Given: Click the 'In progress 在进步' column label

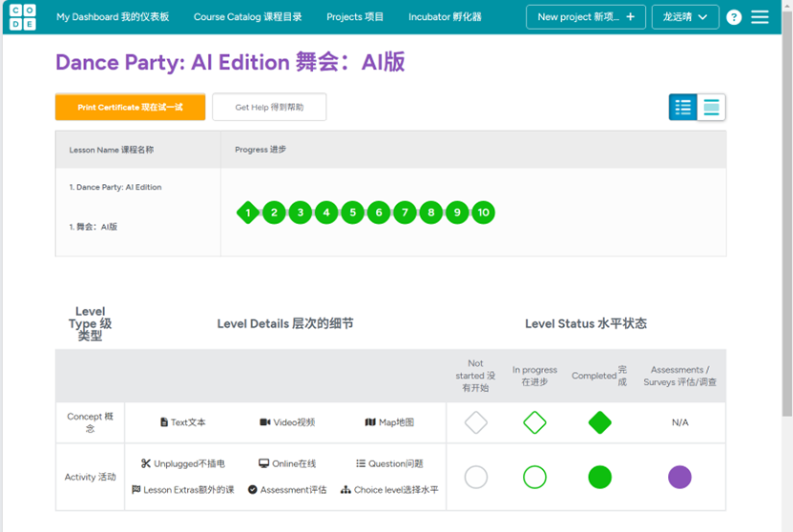Looking at the screenshot, I should tap(534, 376).
